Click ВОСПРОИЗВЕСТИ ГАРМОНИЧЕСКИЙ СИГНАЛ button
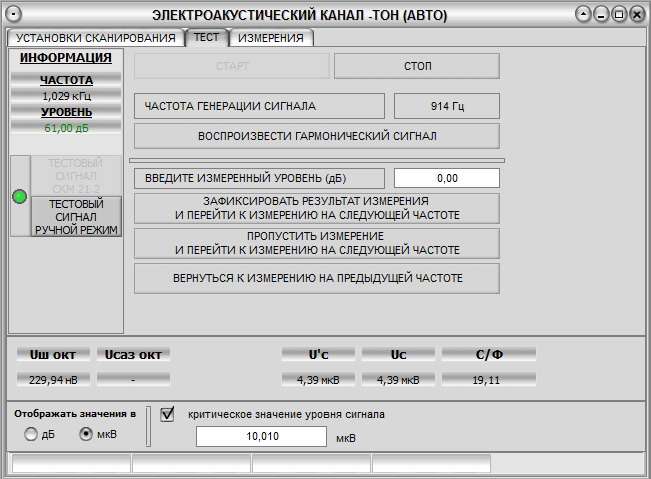The width and height of the screenshot is (651, 479). tap(316, 136)
